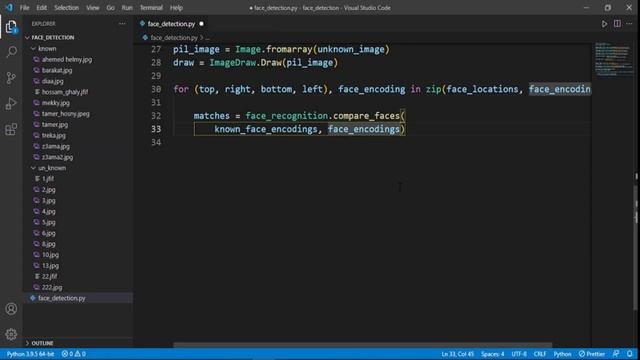The image size is (640, 360).
Task: Click the Prettier status item
Action: point(592,354)
